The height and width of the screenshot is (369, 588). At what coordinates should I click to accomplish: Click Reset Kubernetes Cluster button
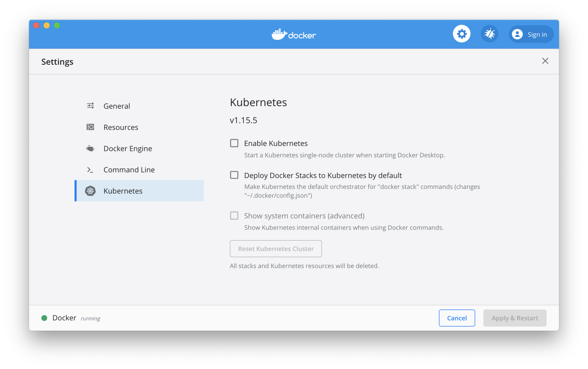(x=276, y=249)
